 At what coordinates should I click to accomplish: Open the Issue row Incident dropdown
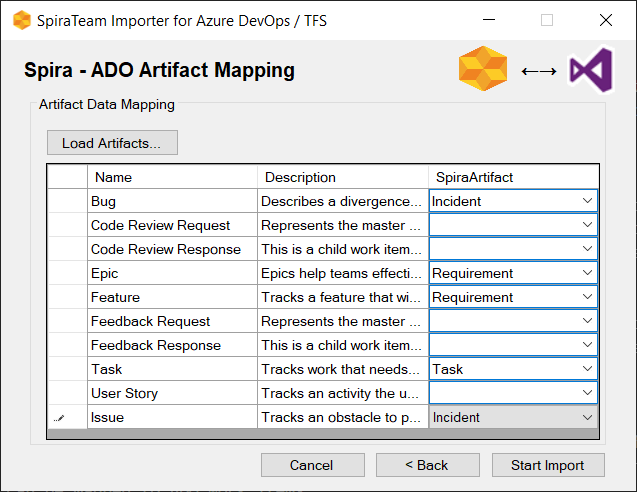coord(586,417)
